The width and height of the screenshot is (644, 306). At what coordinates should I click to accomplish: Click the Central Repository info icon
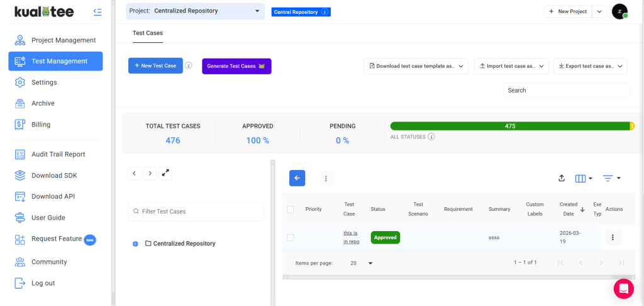325,12
